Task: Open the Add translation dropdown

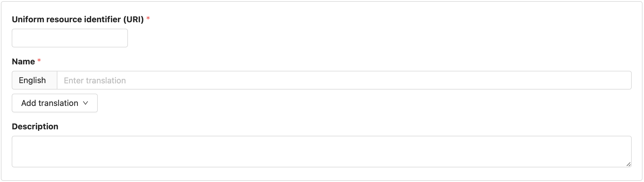Action: click(54, 103)
